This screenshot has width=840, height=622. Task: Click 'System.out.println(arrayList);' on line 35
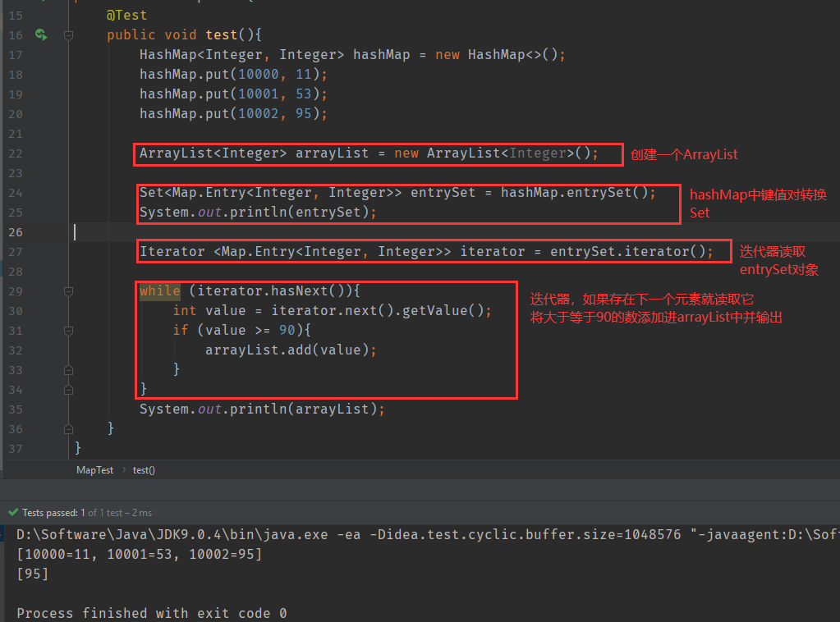262,409
